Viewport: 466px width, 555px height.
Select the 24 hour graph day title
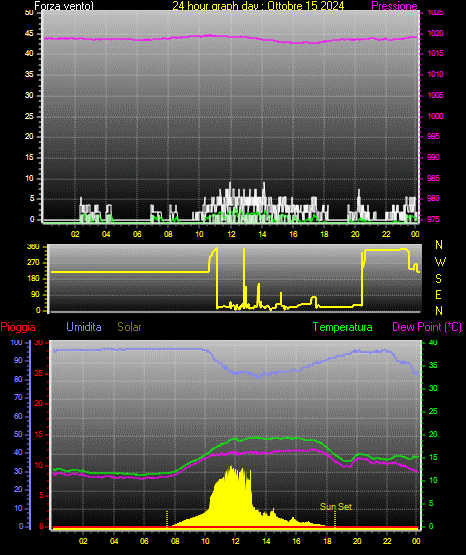tap(258, 6)
